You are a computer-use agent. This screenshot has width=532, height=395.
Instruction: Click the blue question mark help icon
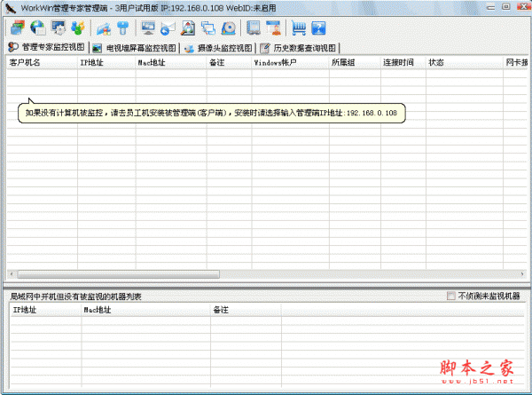point(318,28)
